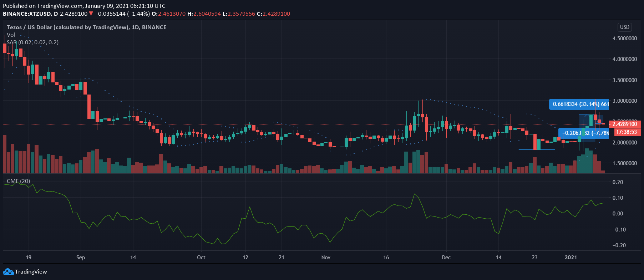Select the SAR (0.02, 0.02, 0.2) indicator label

(x=33, y=42)
